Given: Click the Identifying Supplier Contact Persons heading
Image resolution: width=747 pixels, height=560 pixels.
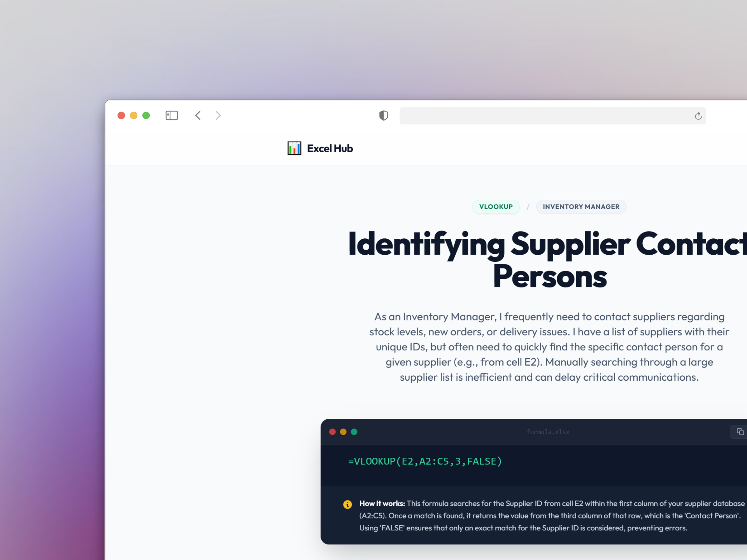Looking at the screenshot, I should click(x=547, y=260).
